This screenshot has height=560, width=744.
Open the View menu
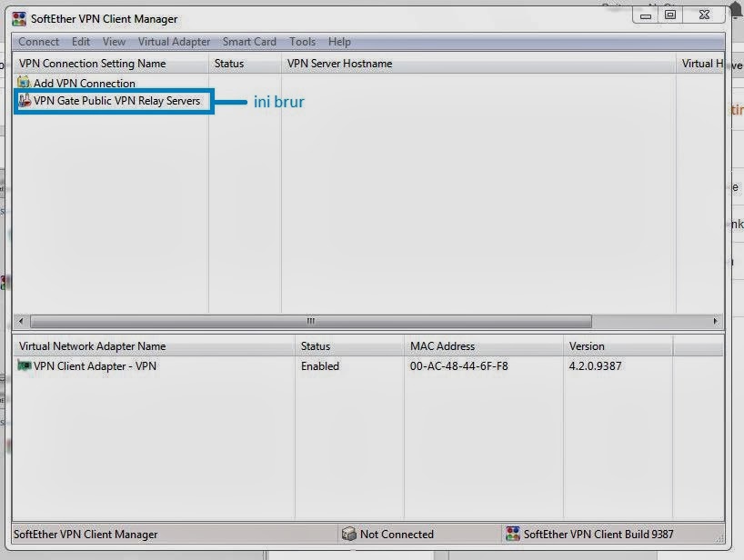point(114,42)
